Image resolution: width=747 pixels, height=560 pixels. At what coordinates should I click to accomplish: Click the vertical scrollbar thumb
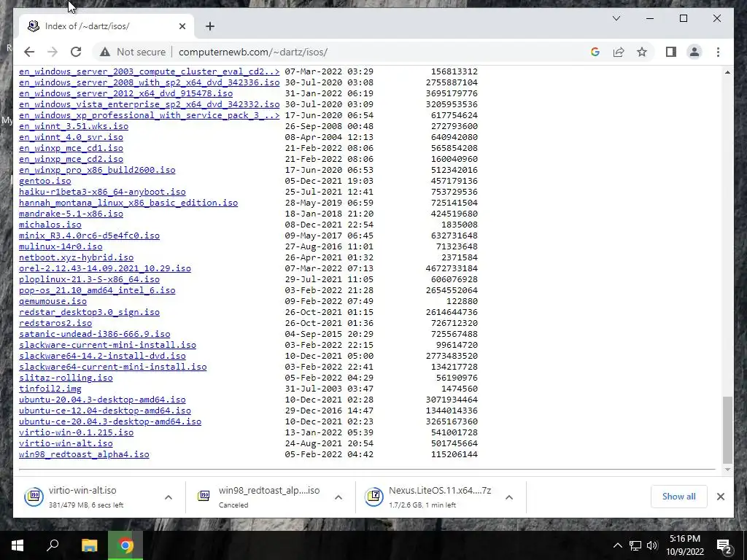(x=727, y=430)
